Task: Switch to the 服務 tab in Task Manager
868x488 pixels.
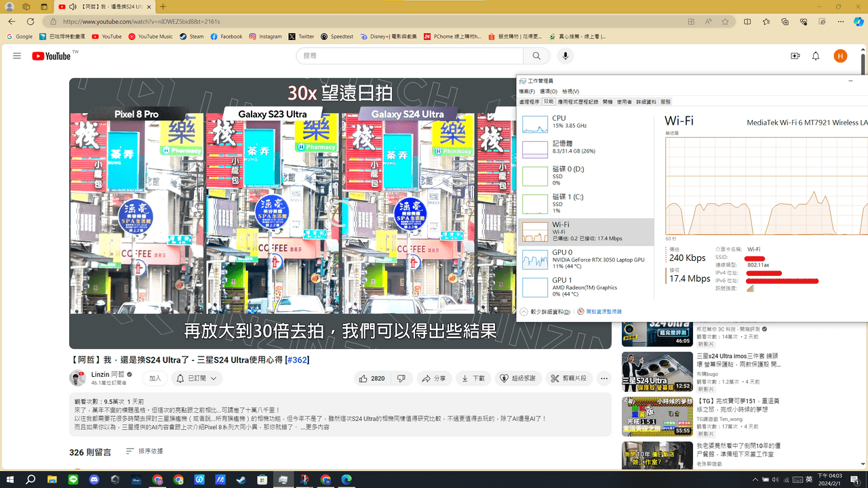Action: coord(665,102)
